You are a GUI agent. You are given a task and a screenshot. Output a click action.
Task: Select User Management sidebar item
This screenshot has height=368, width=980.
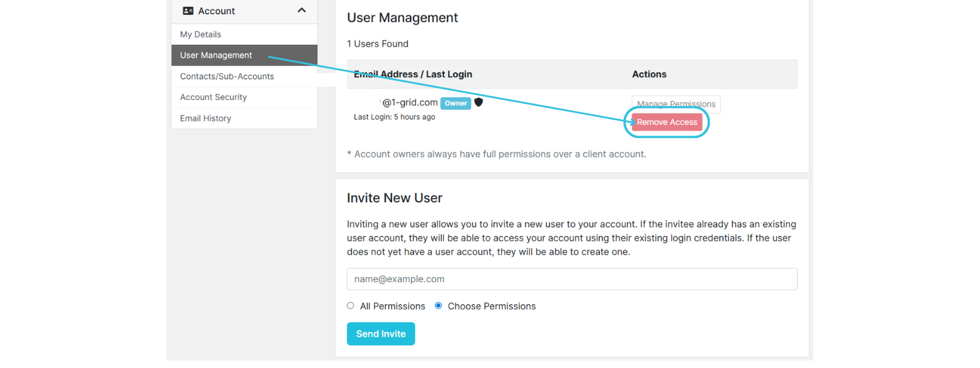click(216, 55)
